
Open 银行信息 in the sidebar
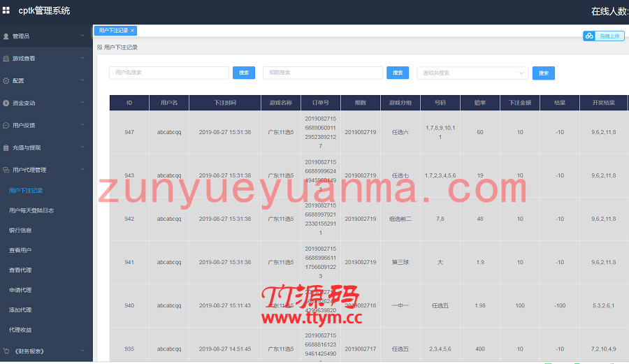[20, 230]
